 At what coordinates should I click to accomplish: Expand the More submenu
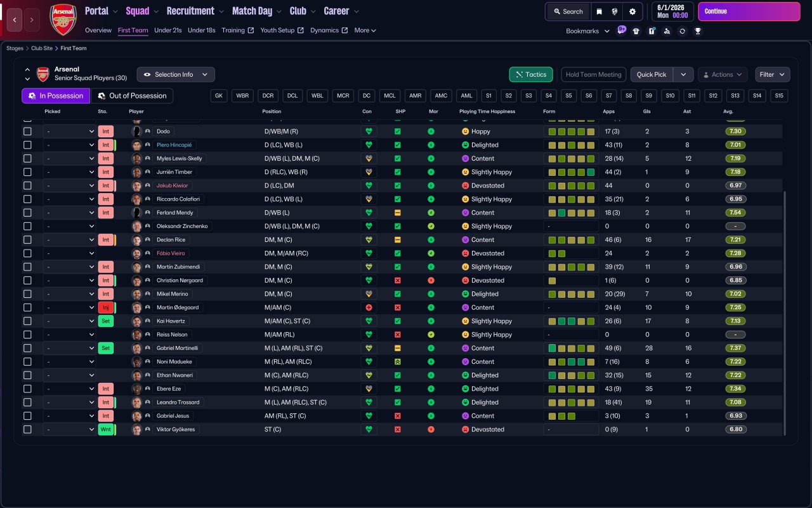[x=365, y=30]
